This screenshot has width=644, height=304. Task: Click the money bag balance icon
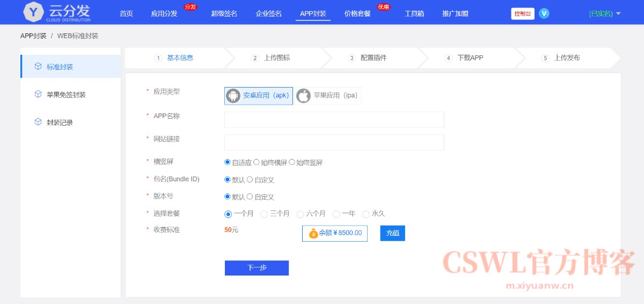pyautogui.click(x=313, y=233)
